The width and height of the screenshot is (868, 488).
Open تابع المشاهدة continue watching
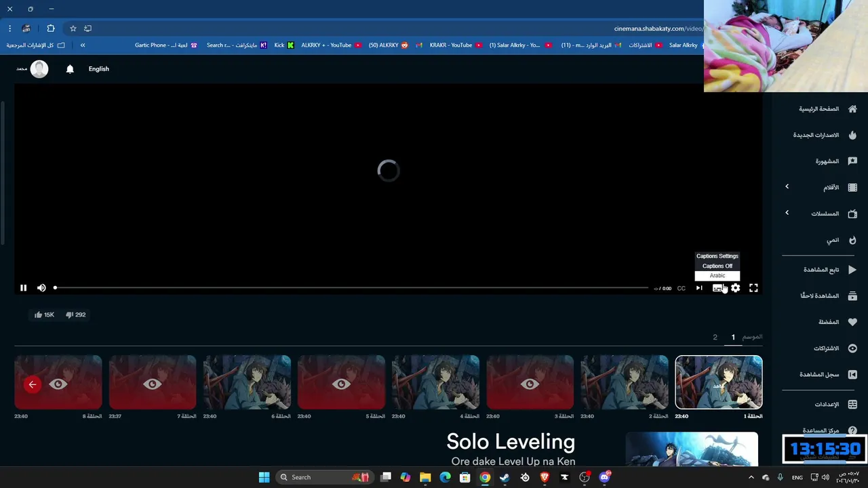point(830,270)
